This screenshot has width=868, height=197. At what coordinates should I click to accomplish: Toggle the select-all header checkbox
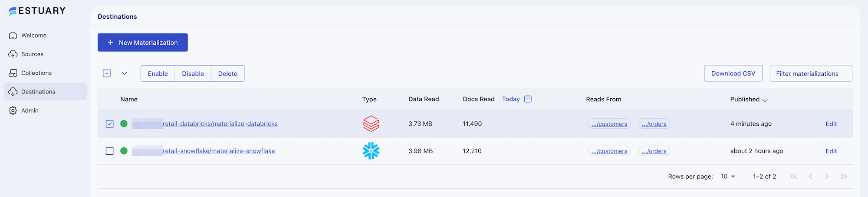tap(107, 73)
